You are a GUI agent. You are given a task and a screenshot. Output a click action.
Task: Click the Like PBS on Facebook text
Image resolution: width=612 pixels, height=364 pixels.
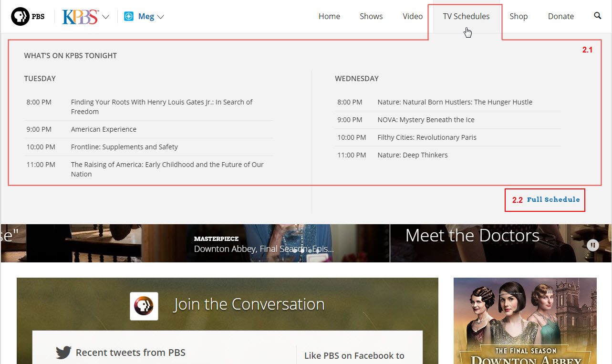[354, 356]
